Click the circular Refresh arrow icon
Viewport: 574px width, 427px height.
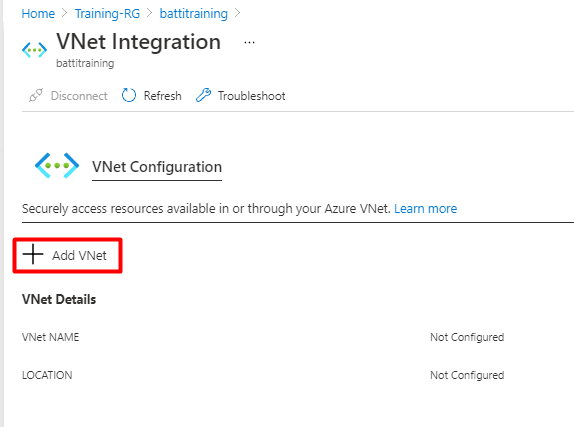pos(128,95)
